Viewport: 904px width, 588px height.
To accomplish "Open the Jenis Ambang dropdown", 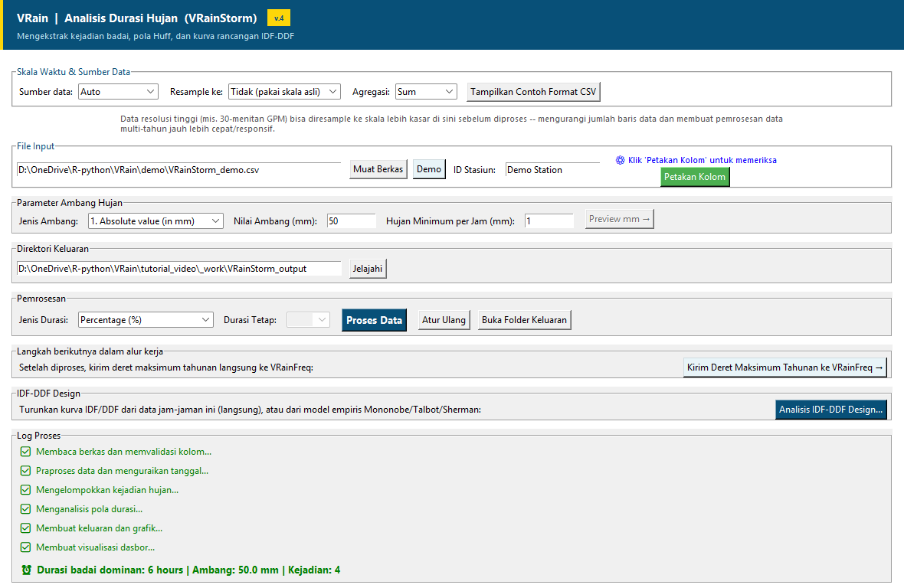I will [x=156, y=221].
